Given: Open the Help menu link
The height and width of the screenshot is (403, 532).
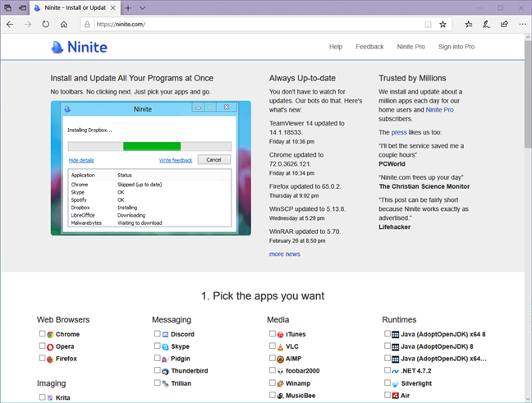Looking at the screenshot, I should coord(336,47).
